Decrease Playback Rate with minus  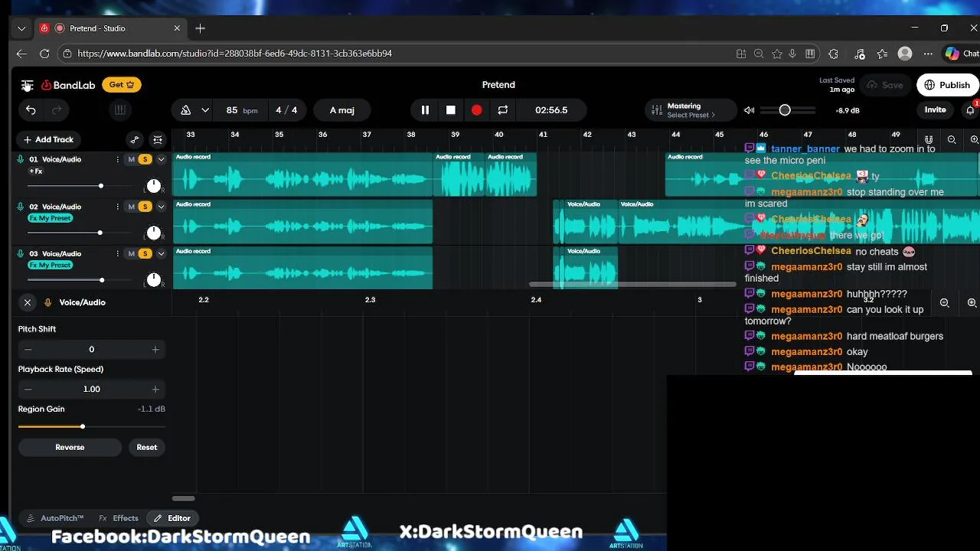pos(28,389)
